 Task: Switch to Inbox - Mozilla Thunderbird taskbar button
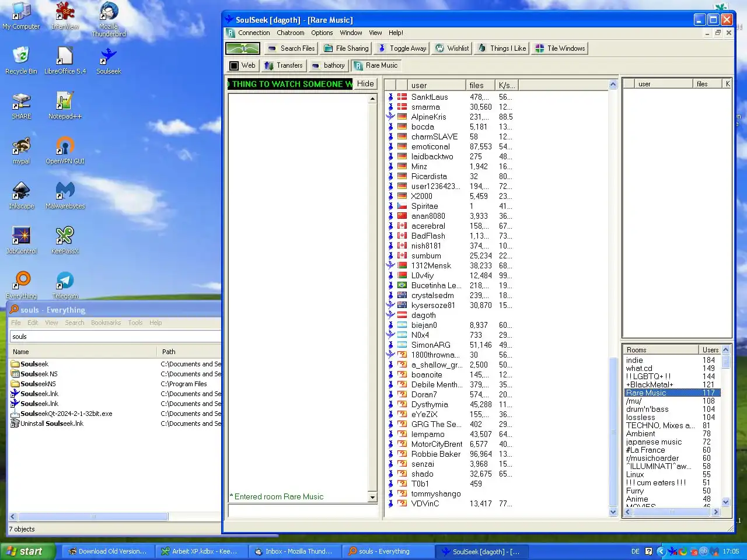[295, 551]
